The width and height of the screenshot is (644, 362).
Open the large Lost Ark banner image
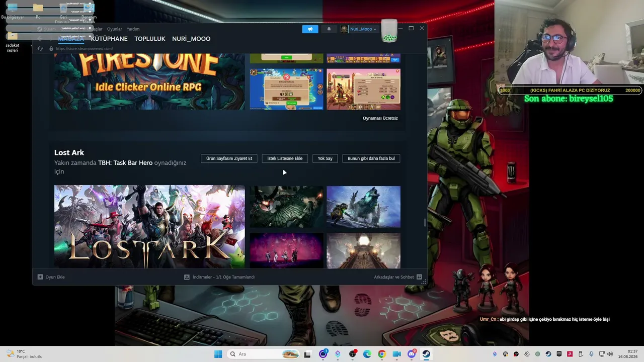coord(149,227)
